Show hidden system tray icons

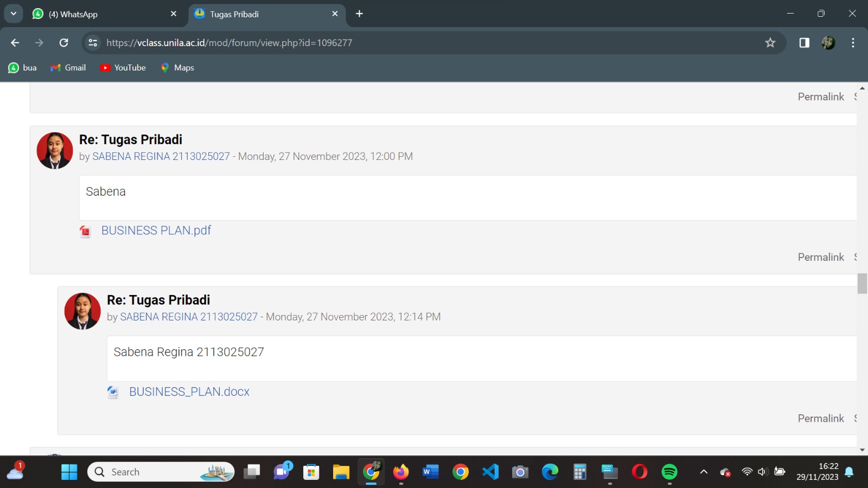[x=704, y=472]
